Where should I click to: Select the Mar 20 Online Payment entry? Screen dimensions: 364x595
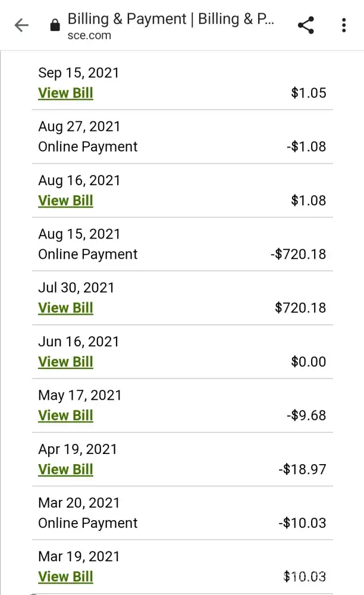coord(88,523)
